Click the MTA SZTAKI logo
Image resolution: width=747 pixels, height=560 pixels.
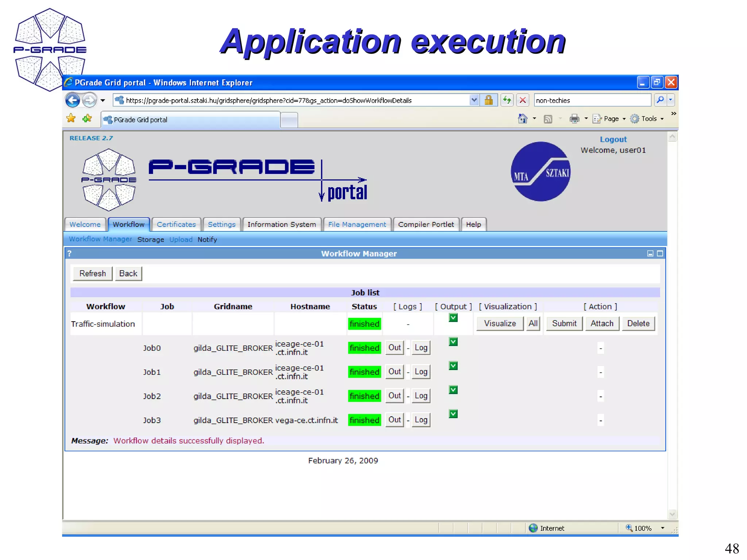[541, 171]
